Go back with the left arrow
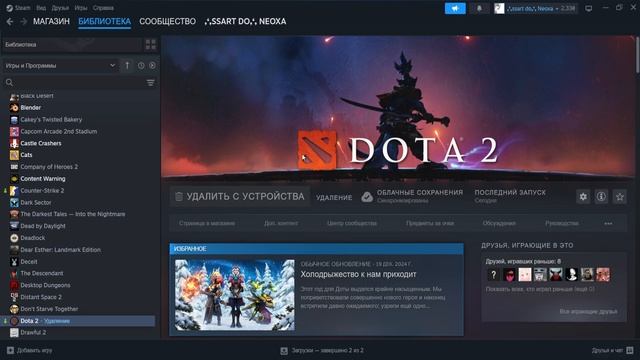This screenshot has height=360, width=640. click(10, 21)
